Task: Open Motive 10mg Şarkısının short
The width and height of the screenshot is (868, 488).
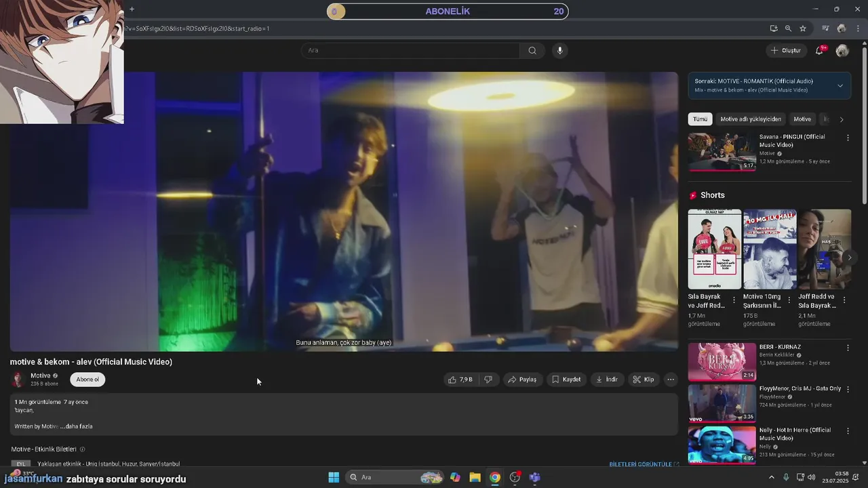Action: coord(770,249)
